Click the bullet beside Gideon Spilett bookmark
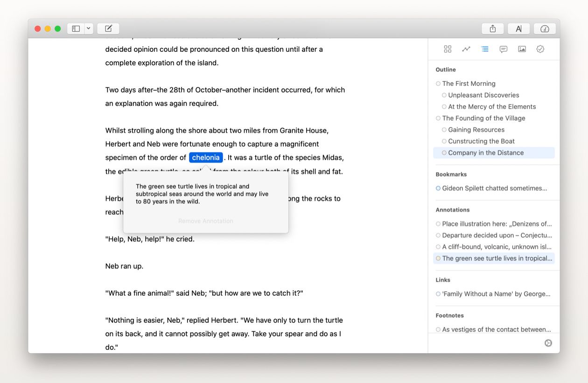 pos(438,188)
